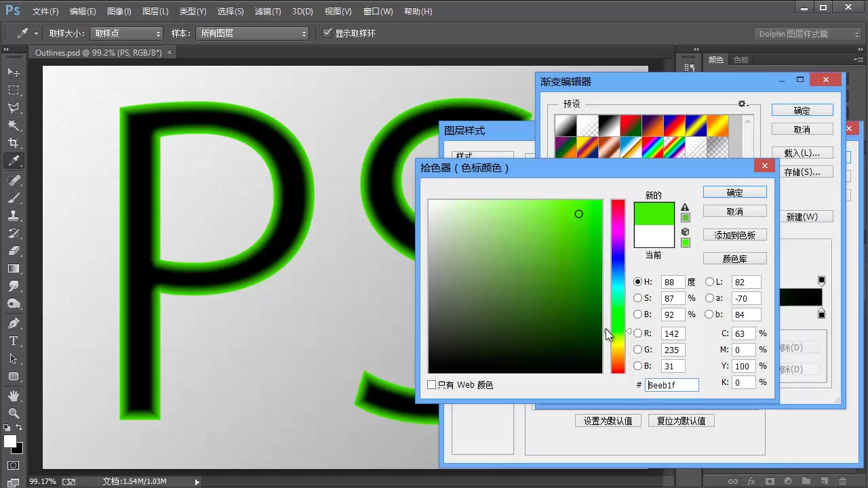Click inside the color saturation field
The height and width of the screenshot is (488, 868).
[515, 286]
